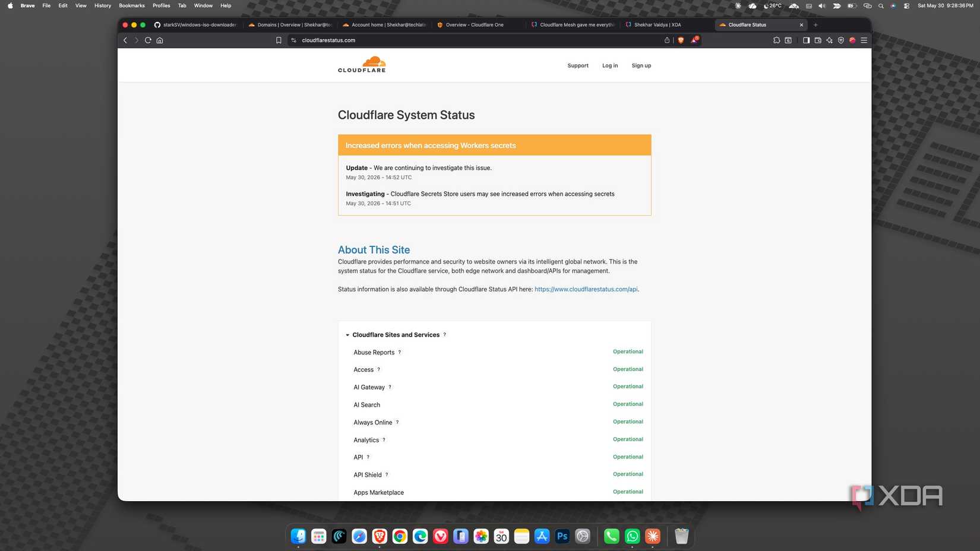980x551 pixels.
Task: Click the Operational status for Analytics
Action: coord(628,439)
